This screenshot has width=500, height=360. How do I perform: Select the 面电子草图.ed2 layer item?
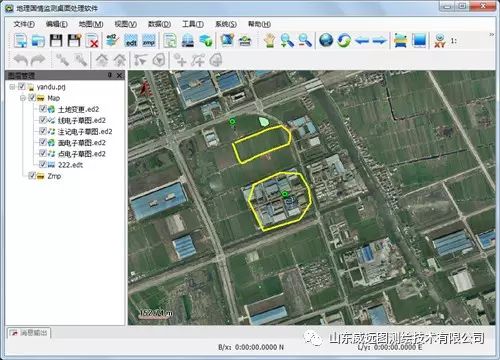click(82, 143)
